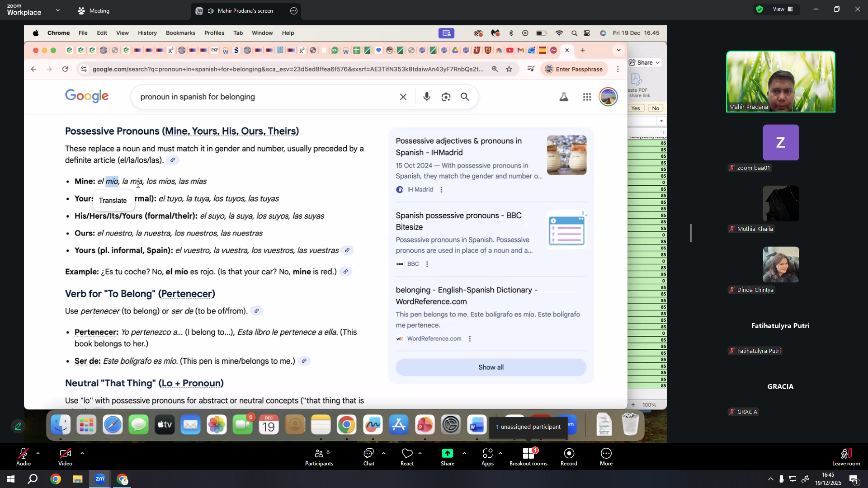
Task: Click the Google search magnifier button
Action: point(465,97)
